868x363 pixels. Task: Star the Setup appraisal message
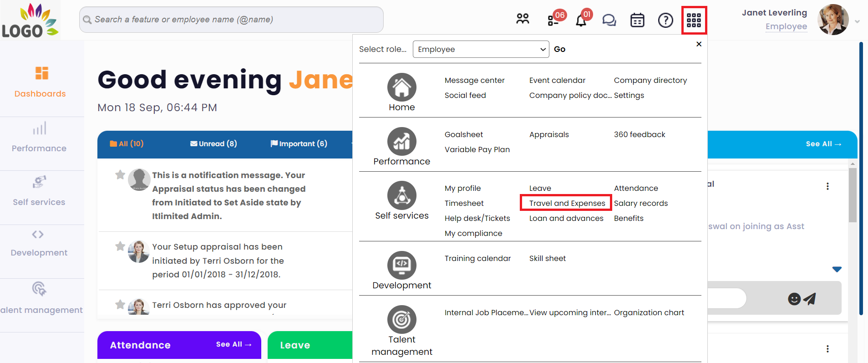pos(120,246)
